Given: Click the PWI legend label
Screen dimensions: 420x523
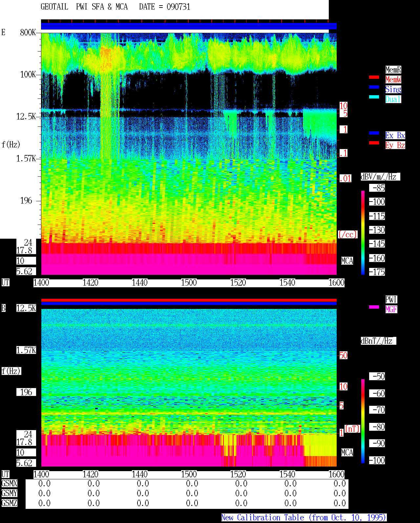Looking at the screenshot, I should tap(391, 299).
